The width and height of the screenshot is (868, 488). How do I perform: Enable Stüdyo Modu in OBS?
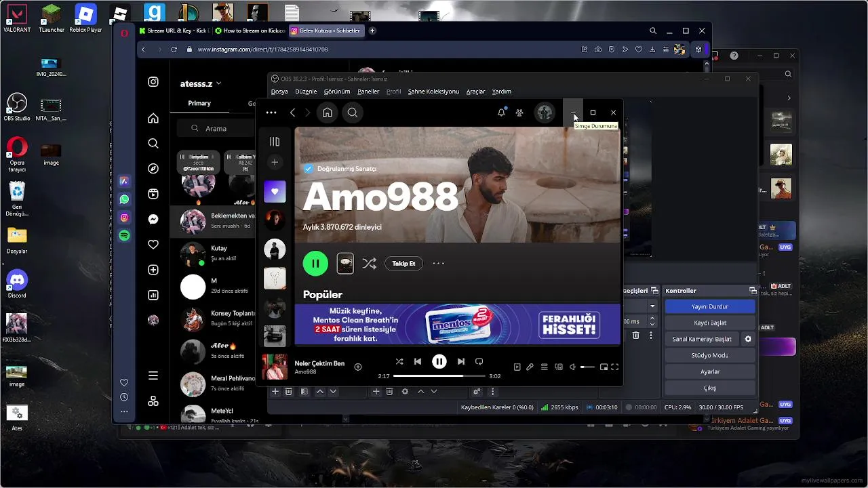point(710,355)
